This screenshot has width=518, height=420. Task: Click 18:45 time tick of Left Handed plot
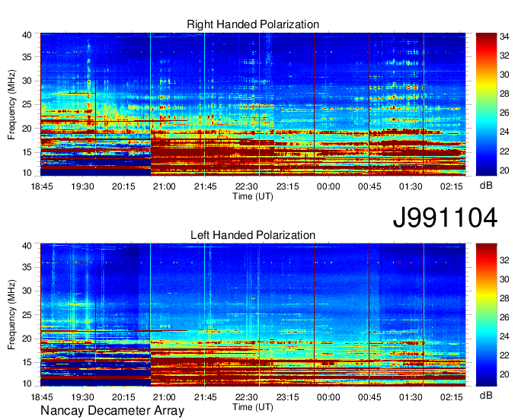click(42, 397)
